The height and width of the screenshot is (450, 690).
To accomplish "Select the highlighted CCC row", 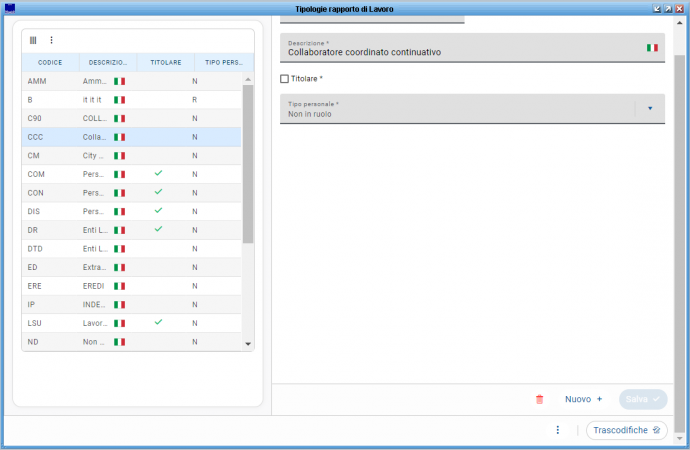I will pyautogui.click(x=132, y=137).
